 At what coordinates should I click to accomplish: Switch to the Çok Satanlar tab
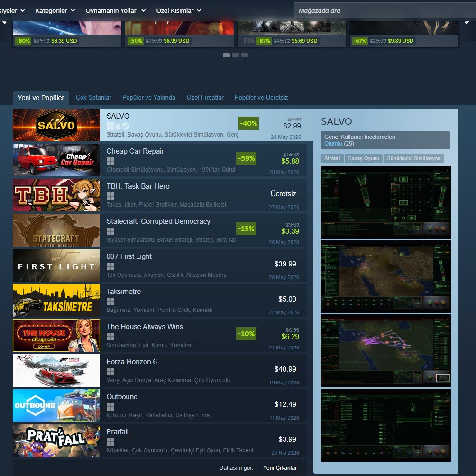pyautogui.click(x=93, y=98)
